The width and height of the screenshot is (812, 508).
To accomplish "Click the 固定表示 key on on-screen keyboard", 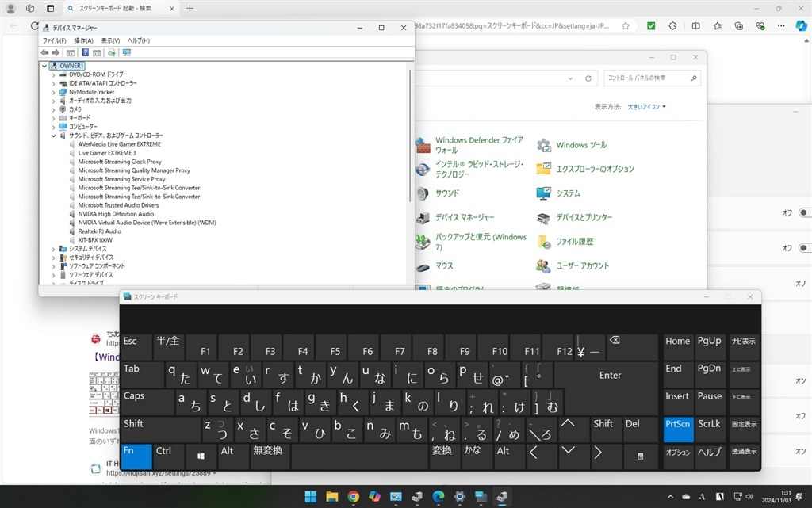I will pos(744,430).
